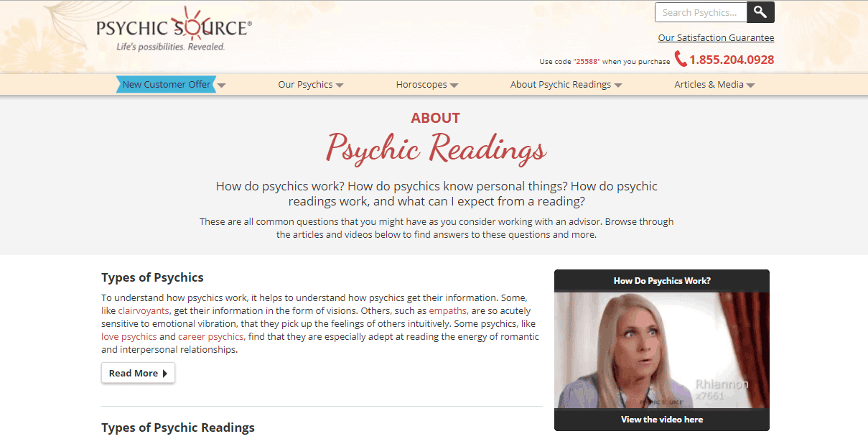
Task: Select the New Customer Offer ribbon tab
Action: coord(166,85)
